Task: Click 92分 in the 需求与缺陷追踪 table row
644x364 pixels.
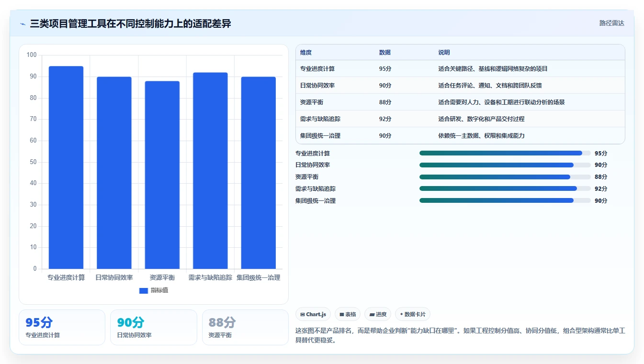Action: pos(385,119)
